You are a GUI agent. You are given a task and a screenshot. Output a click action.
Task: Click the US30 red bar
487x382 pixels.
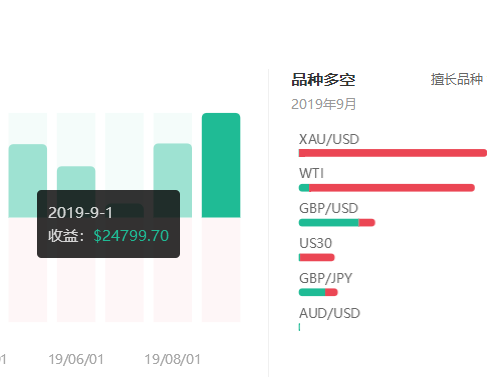[x=317, y=257]
